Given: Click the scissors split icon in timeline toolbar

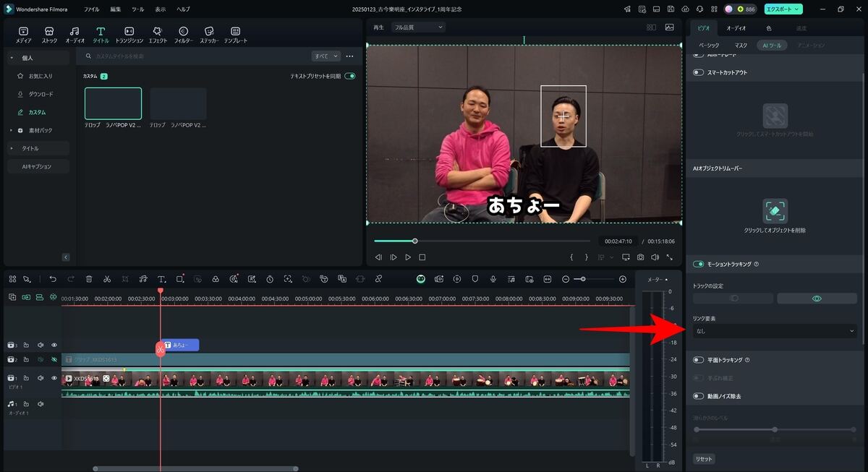Looking at the screenshot, I should pos(107,279).
